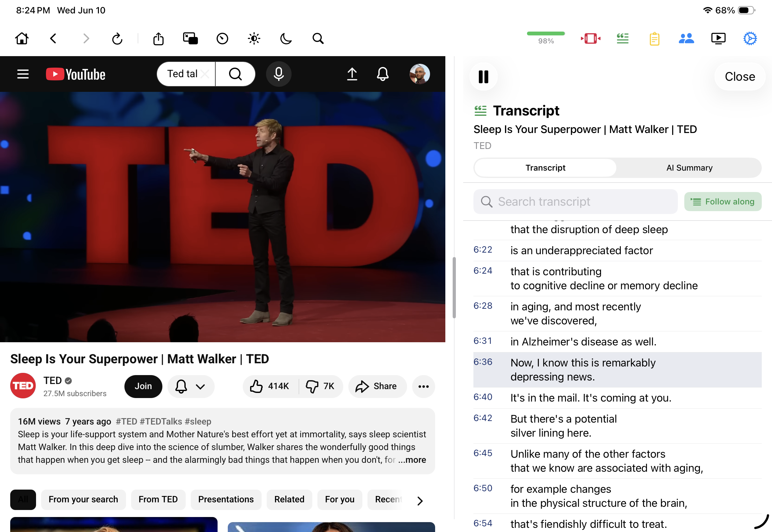
Task: Navigate back with the left chevron
Action: tap(53, 38)
